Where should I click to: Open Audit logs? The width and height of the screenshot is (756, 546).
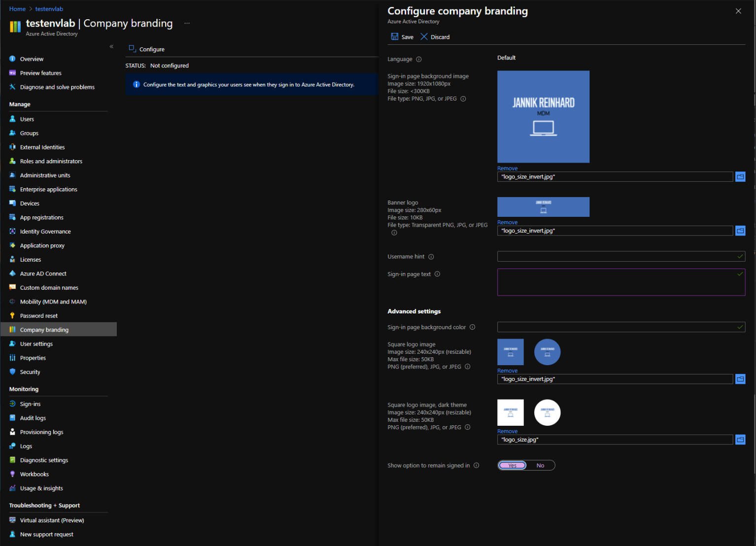(x=33, y=417)
